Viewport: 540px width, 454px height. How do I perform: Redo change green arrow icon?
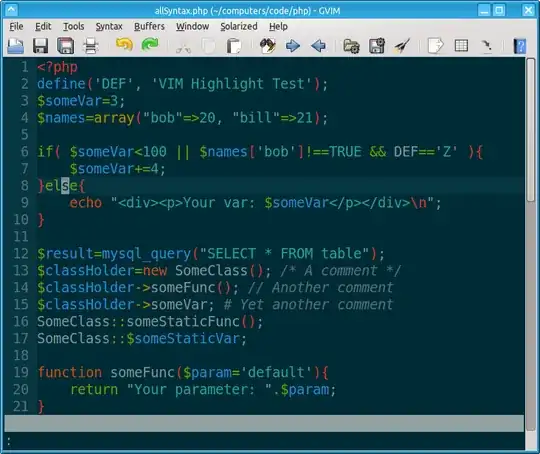point(150,45)
